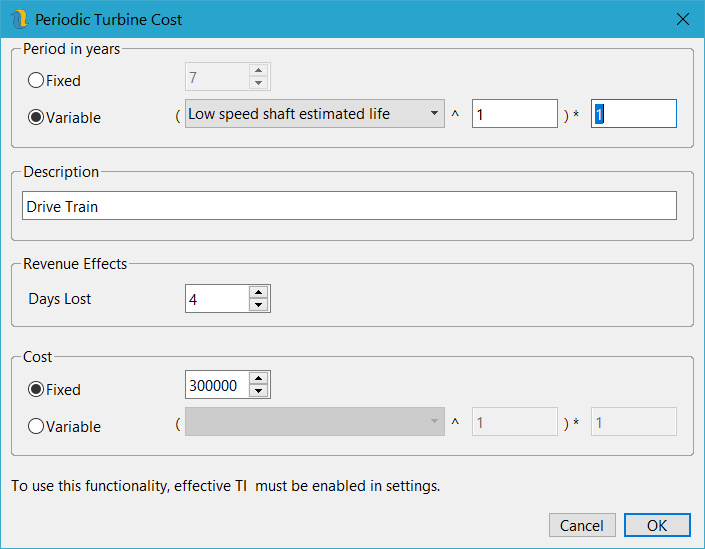Click the Days Lost value field
705x549 pixels.
pos(216,299)
